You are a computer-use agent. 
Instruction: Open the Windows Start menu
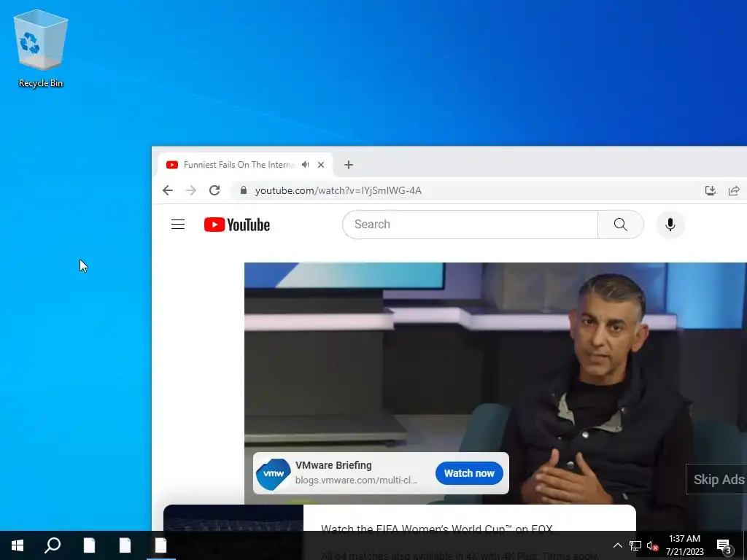pyautogui.click(x=18, y=545)
